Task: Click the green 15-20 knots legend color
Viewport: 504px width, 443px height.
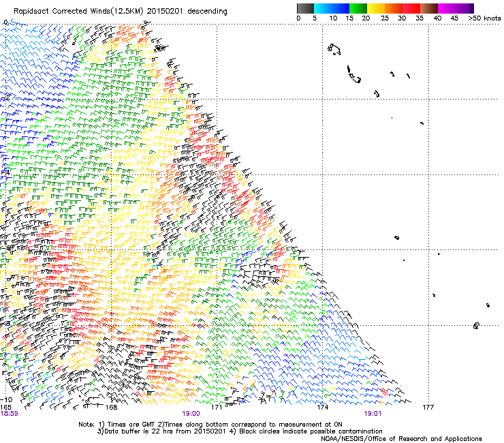Action: pos(358,9)
